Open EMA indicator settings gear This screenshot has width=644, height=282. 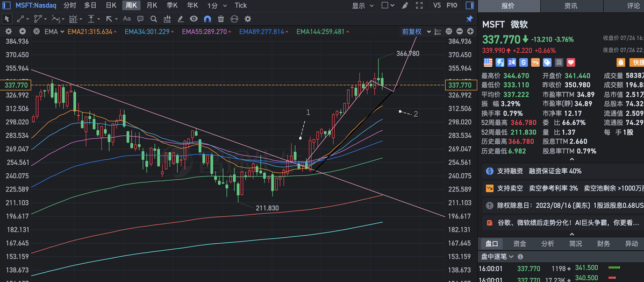(9, 32)
